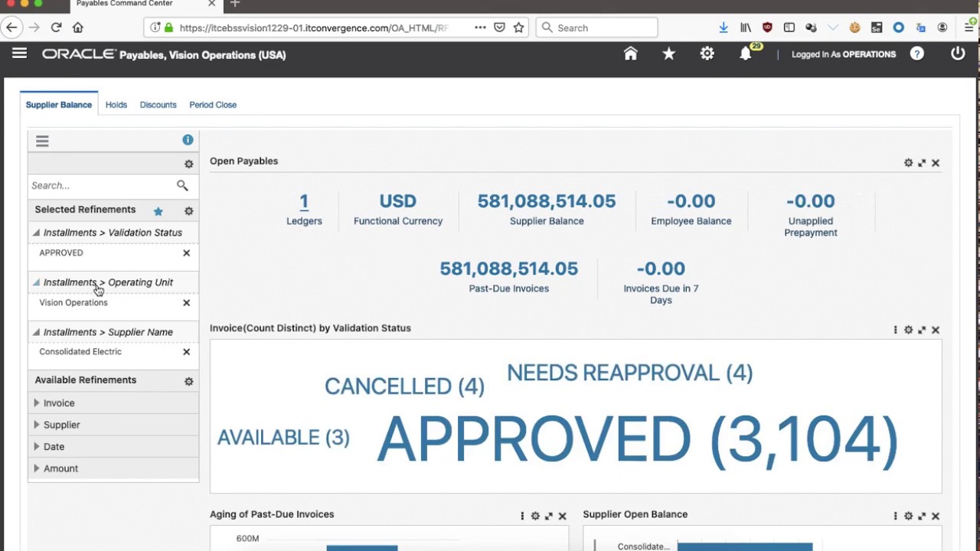980x551 pixels.
Task: Open header Settings gear
Action: click(707, 54)
